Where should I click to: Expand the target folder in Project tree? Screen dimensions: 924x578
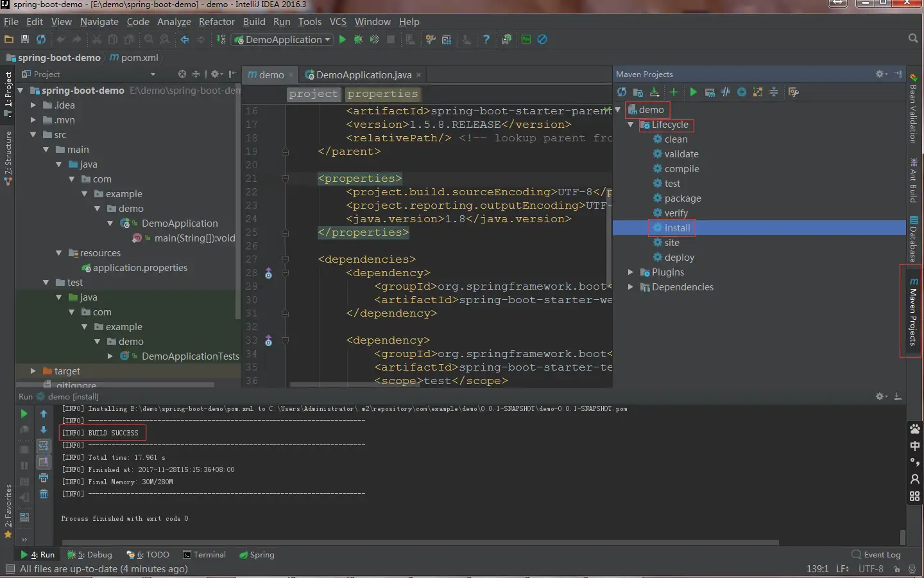(33, 371)
